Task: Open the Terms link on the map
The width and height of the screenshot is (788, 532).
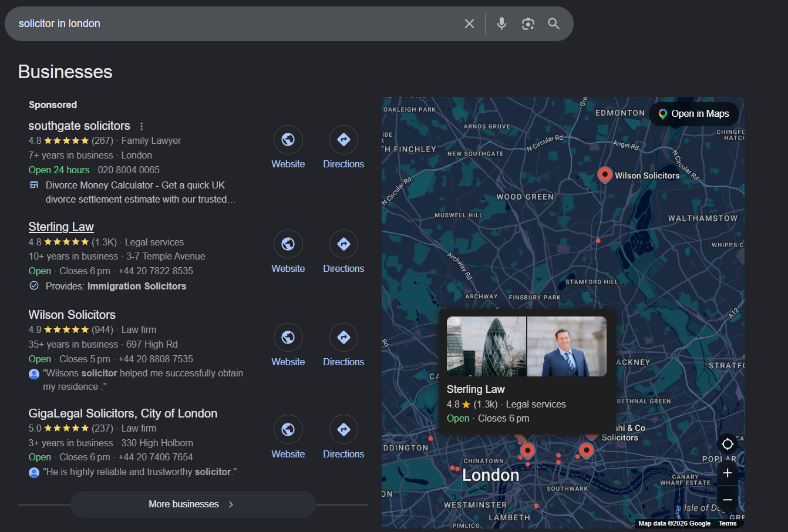Action: click(728, 523)
